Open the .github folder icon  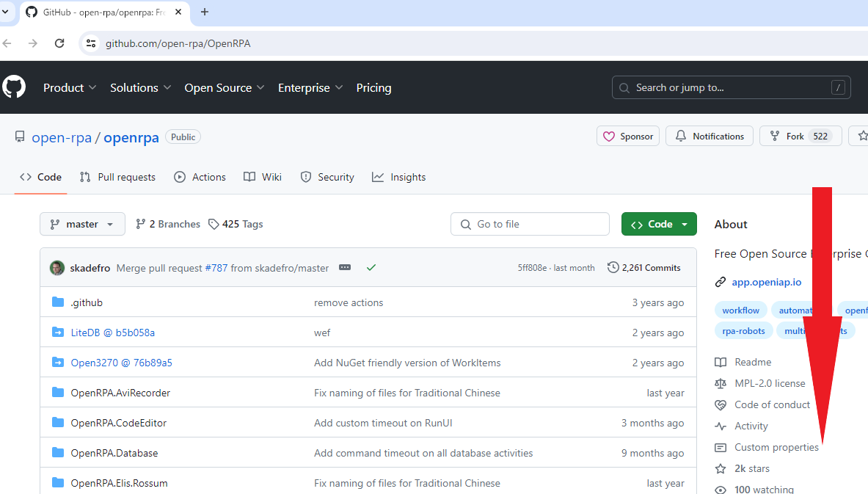[x=58, y=302]
